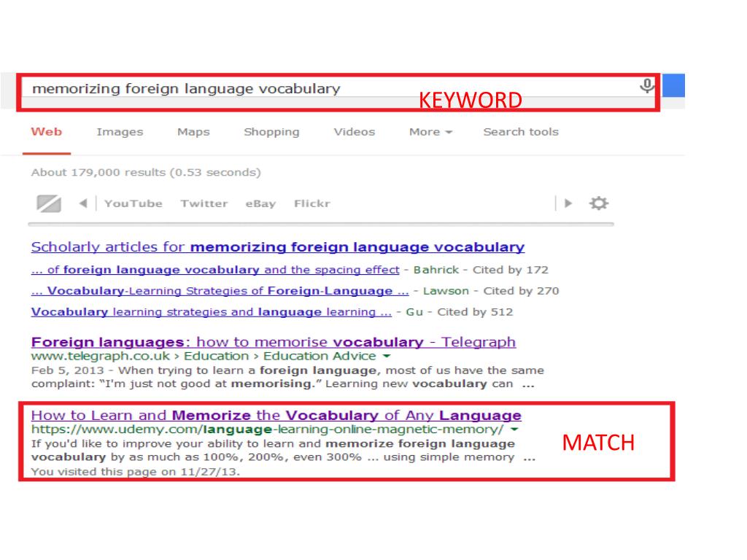This screenshot has height=560, width=747.
Task: Open Scholarly articles for memorizing foreign language vocabulary
Action: (278, 247)
